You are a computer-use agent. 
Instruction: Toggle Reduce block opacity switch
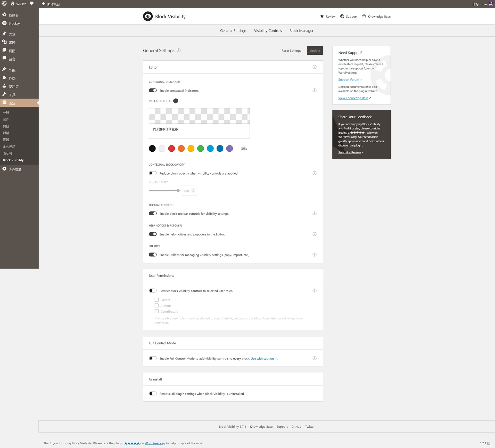point(153,173)
